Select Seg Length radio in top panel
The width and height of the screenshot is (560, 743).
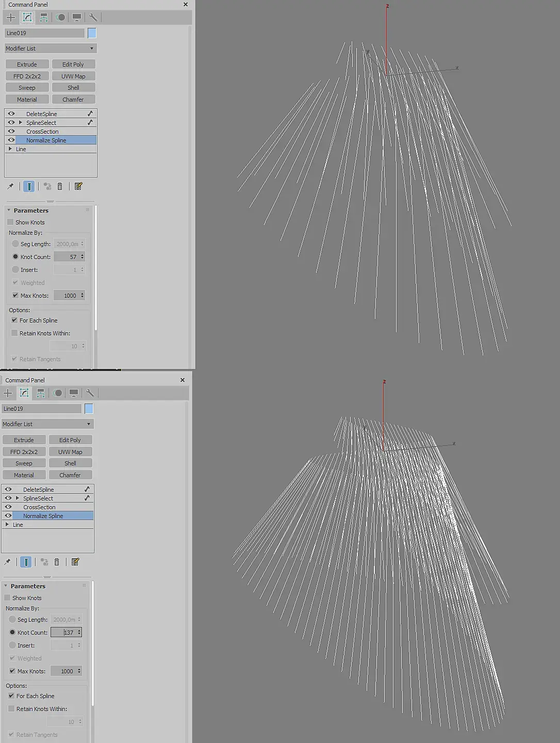tap(15, 244)
